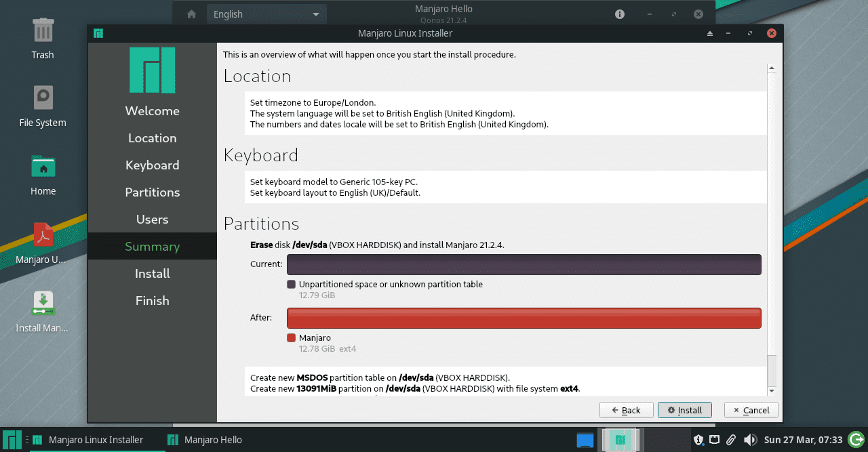Click the '12.79 GiB' size label
868x452 pixels.
click(x=317, y=295)
